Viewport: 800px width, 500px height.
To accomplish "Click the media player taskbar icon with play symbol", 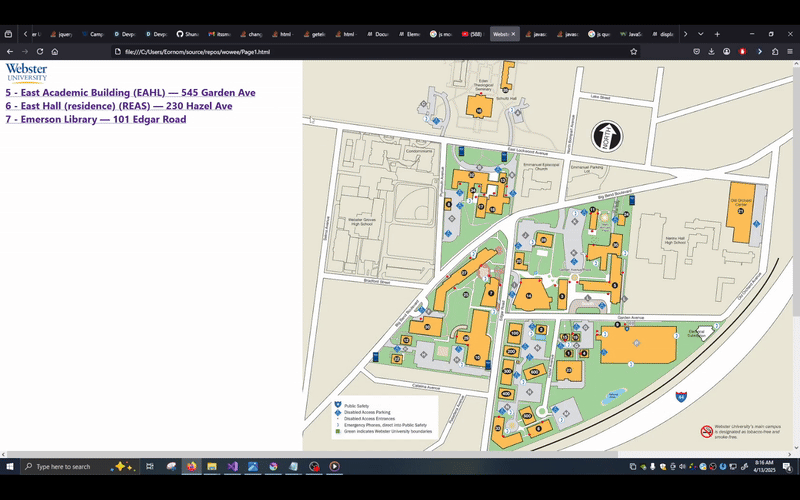I will [334, 466].
